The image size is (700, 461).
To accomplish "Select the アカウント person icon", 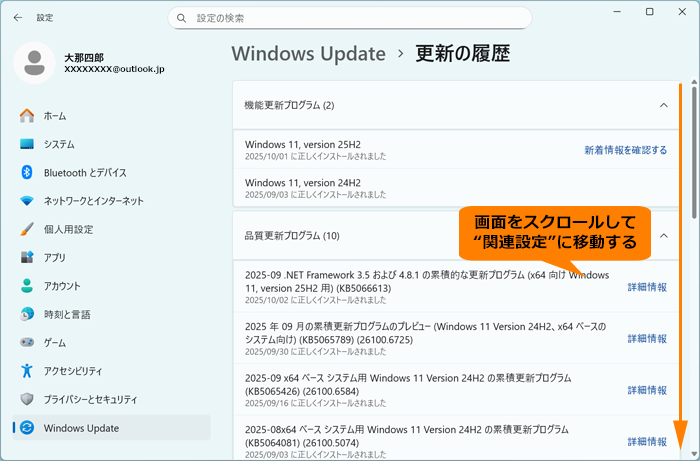I will [x=27, y=286].
